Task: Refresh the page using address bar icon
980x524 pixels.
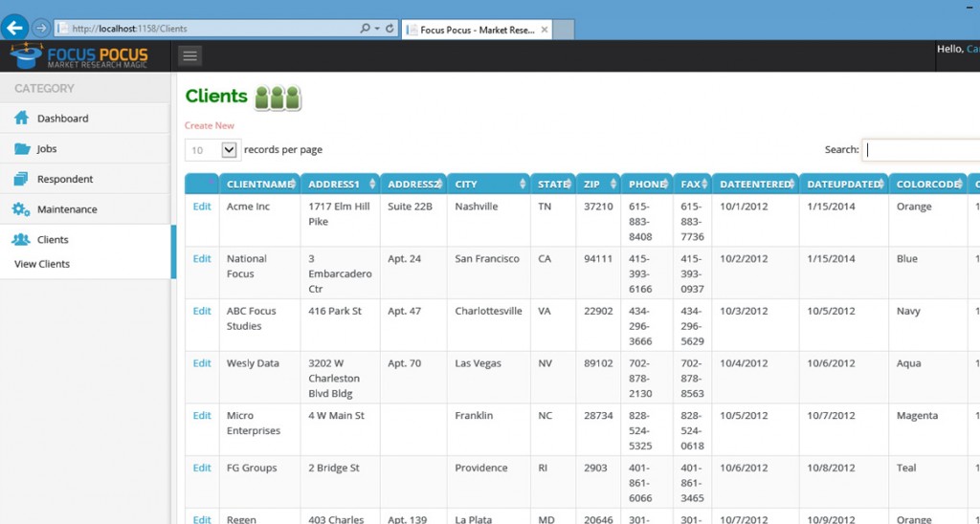Action: pyautogui.click(x=390, y=29)
